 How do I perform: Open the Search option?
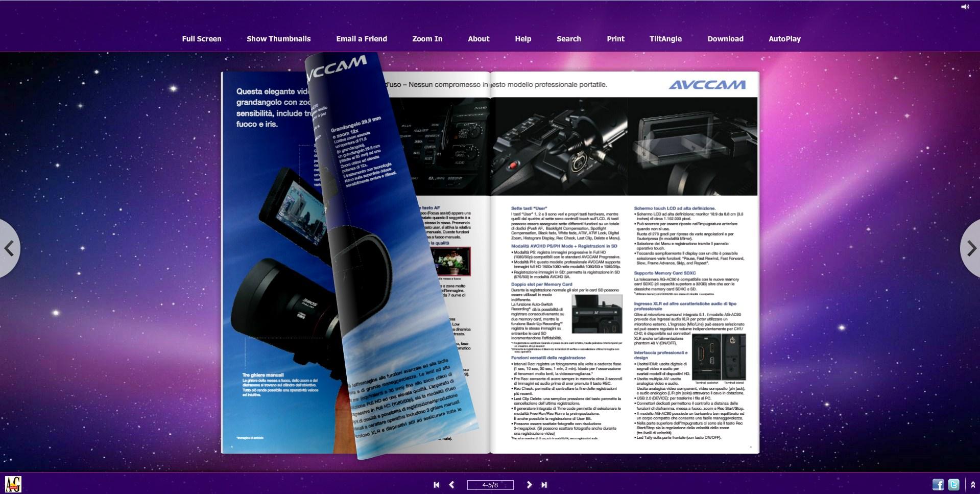(x=568, y=39)
